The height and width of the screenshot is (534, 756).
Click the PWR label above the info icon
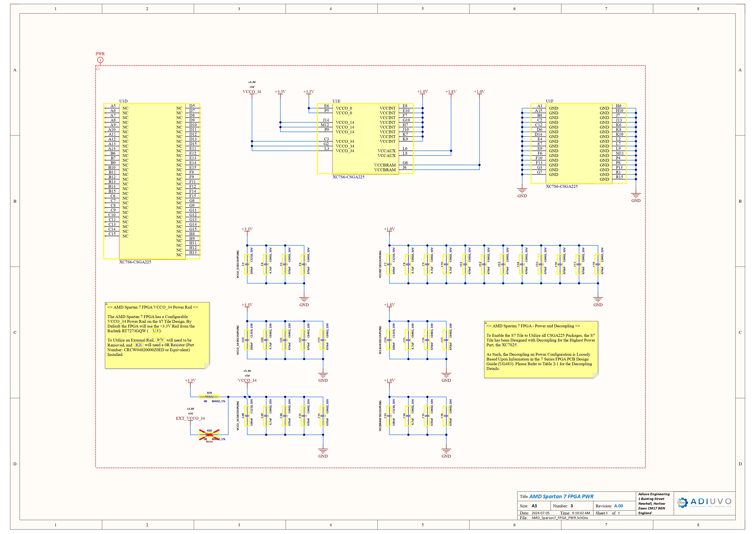100,54
